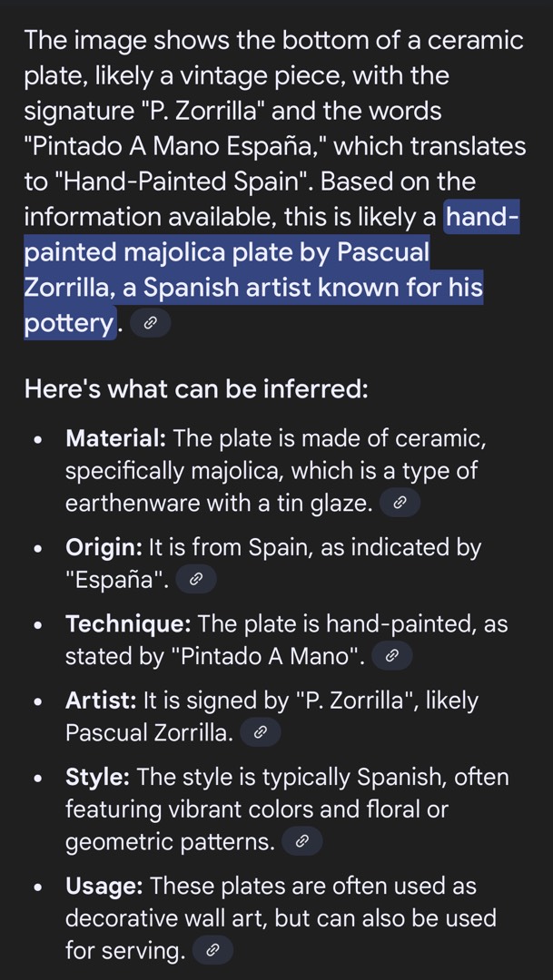Open the Technique bullet's source link icon
The width and height of the screenshot is (553, 980).
coord(392,655)
